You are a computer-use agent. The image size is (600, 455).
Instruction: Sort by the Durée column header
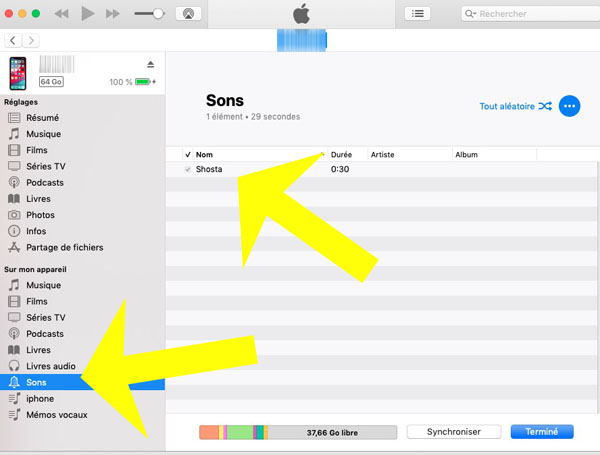[341, 155]
